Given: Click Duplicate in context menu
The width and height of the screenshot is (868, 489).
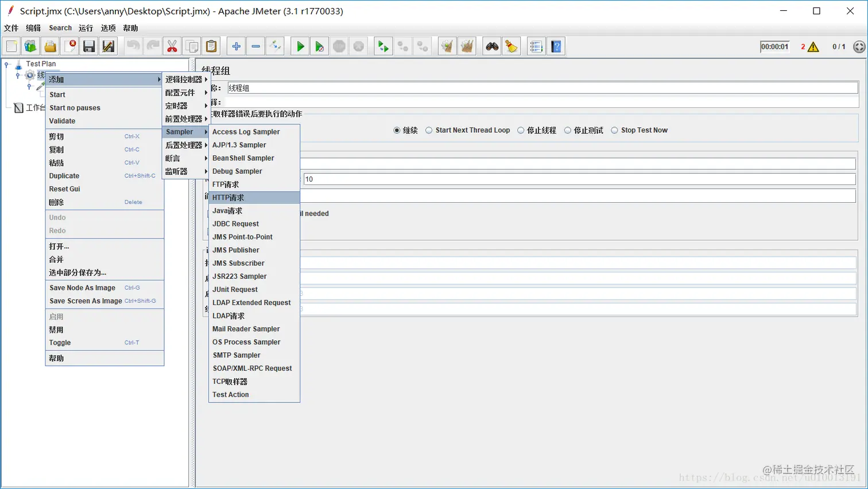Looking at the screenshot, I should tap(104, 176).
